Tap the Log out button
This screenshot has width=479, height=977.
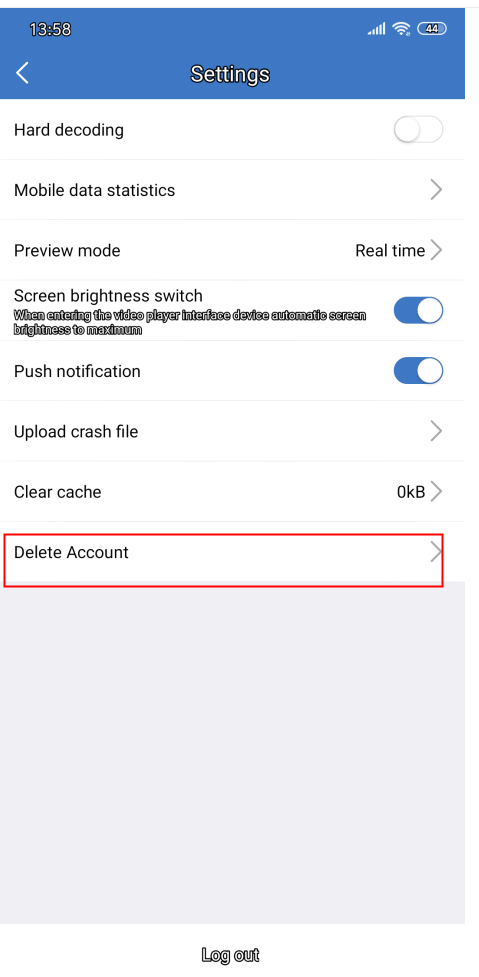point(230,955)
